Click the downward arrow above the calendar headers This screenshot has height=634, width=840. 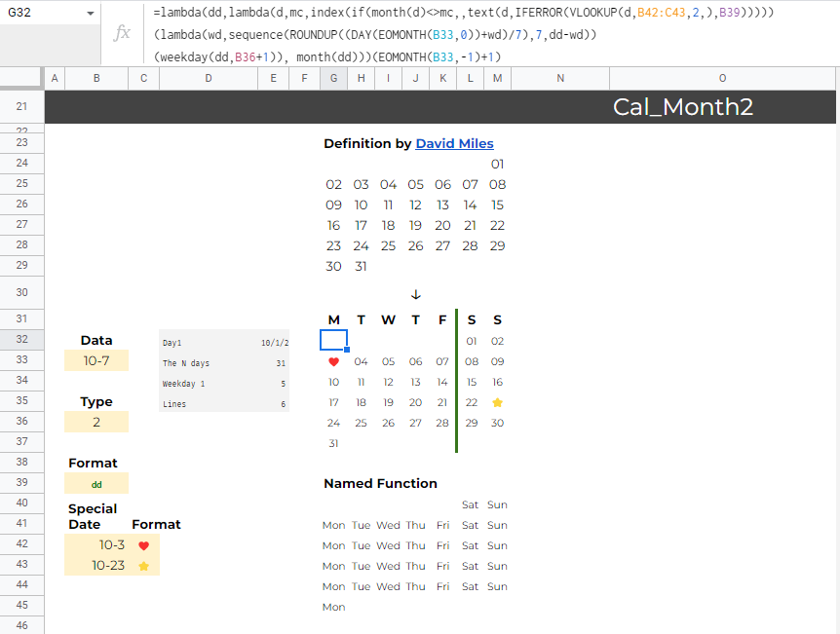(416, 294)
